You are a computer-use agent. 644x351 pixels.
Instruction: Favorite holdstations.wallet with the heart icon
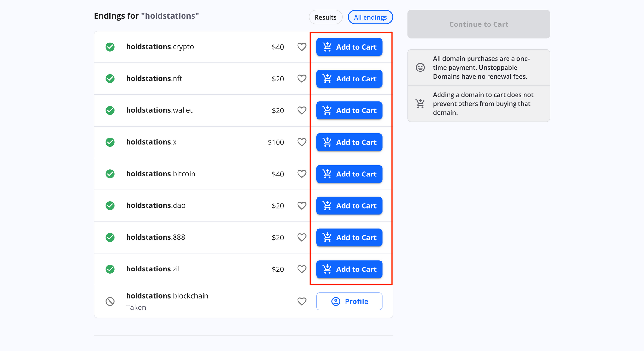click(x=302, y=110)
